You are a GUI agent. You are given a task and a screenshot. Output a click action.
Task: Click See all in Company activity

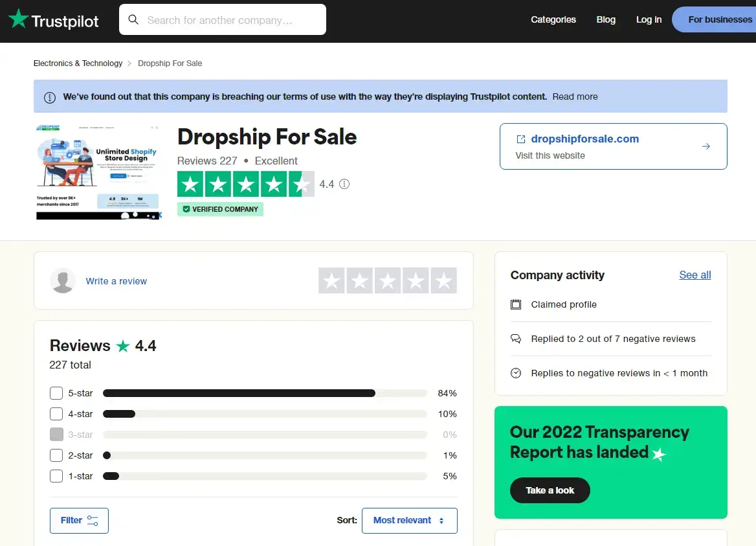pyautogui.click(x=695, y=275)
